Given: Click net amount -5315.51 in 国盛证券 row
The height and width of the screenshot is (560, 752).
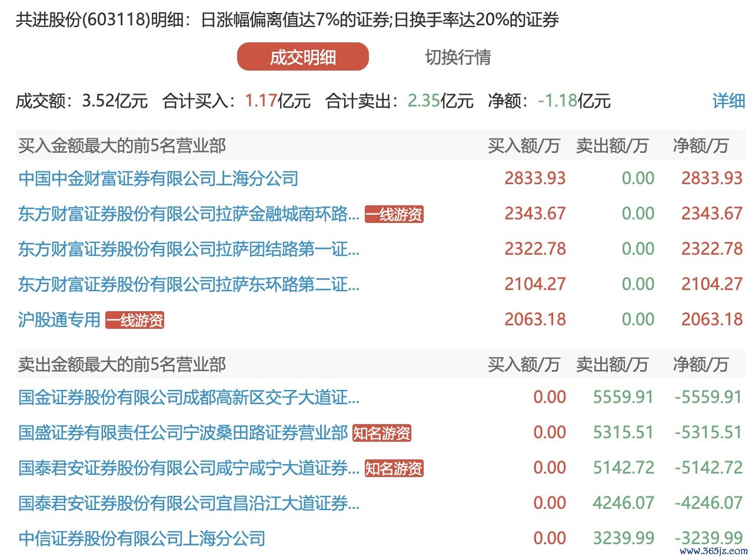Looking at the screenshot, I should click(708, 433).
